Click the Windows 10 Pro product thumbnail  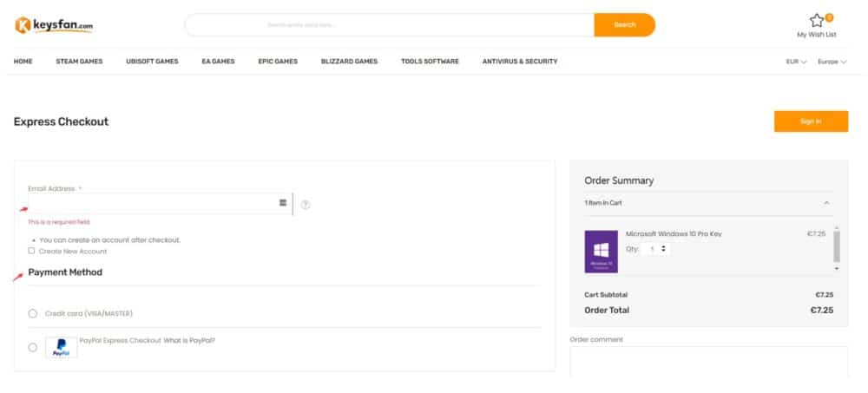pyautogui.click(x=601, y=252)
